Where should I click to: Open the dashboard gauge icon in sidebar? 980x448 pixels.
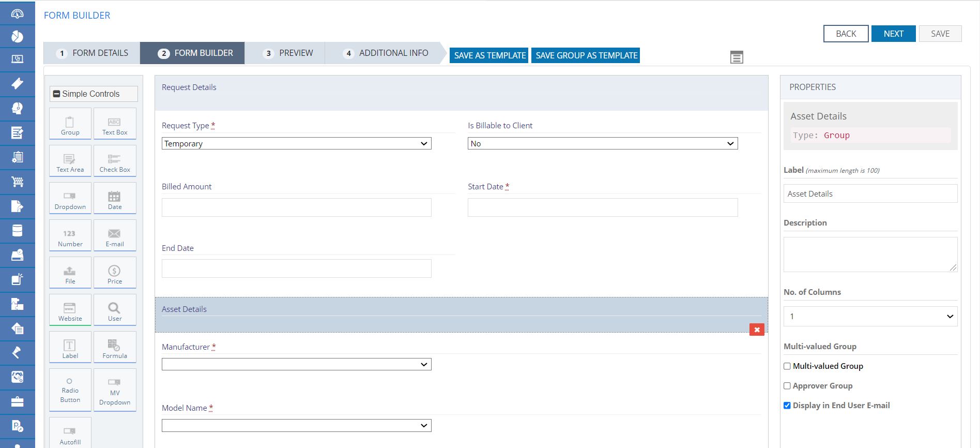(x=17, y=13)
